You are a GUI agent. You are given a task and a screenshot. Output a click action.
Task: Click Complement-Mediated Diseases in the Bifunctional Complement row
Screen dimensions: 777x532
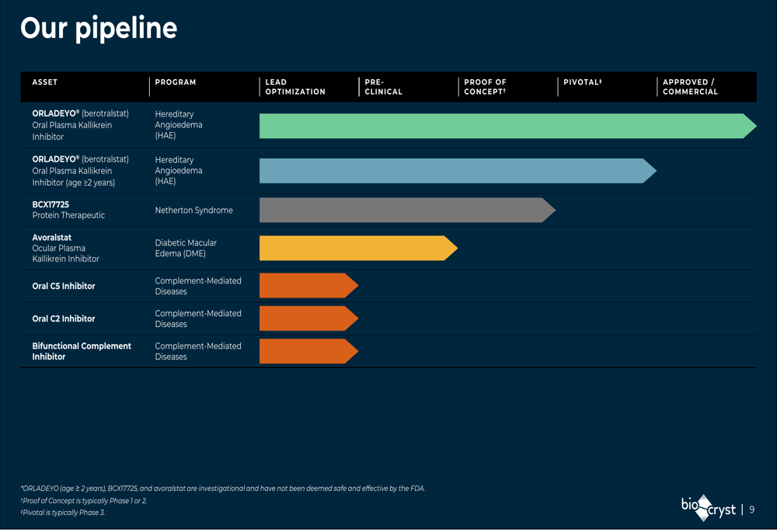click(198, 351)
